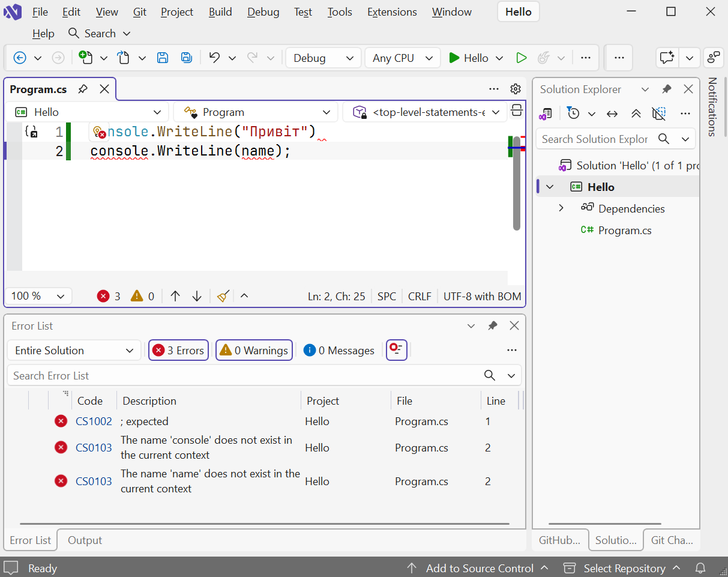Pin the Program.cs tab
The image size is (728, 577).
pos(83,89)
